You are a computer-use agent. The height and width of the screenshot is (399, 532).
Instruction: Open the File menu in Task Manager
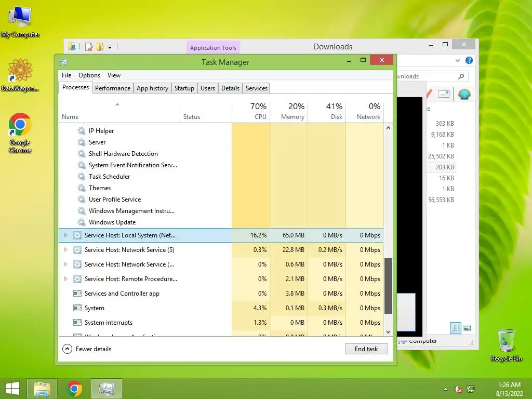pyautogui.click(x=66, y=75)
